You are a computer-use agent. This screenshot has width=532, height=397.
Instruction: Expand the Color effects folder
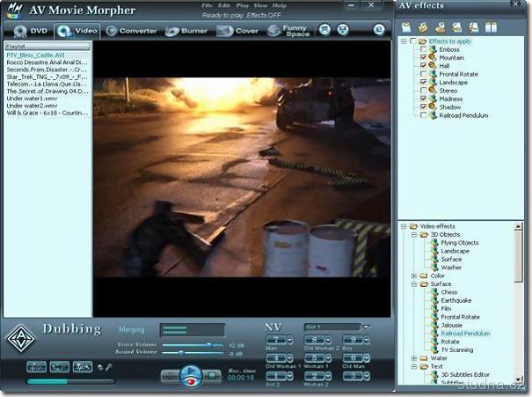pos(413,276)
